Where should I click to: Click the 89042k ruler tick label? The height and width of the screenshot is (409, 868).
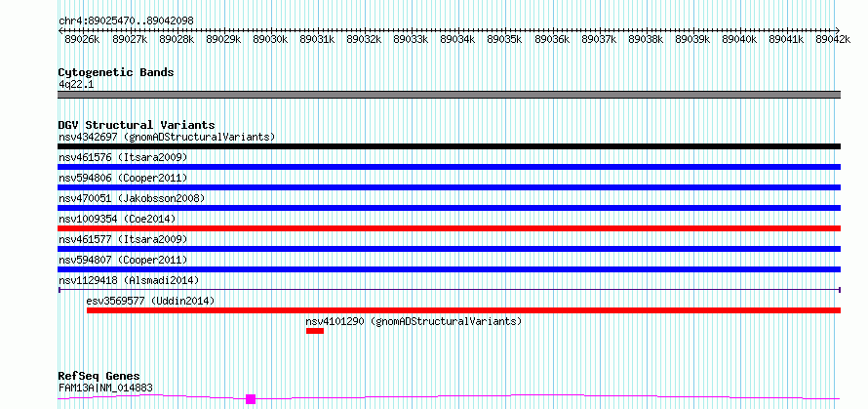point(833,39)
